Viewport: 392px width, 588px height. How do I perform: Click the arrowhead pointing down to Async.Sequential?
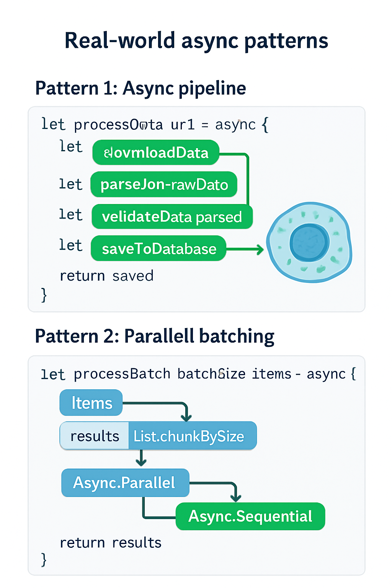[236, 497]
